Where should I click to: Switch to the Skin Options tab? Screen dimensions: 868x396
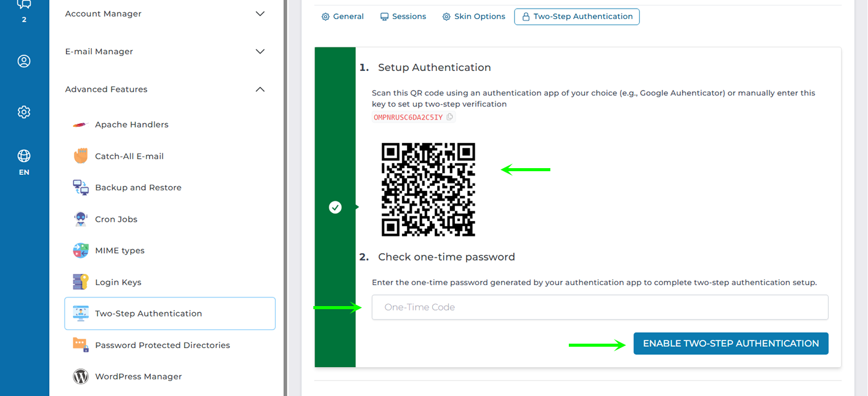[x=473, y=17]
